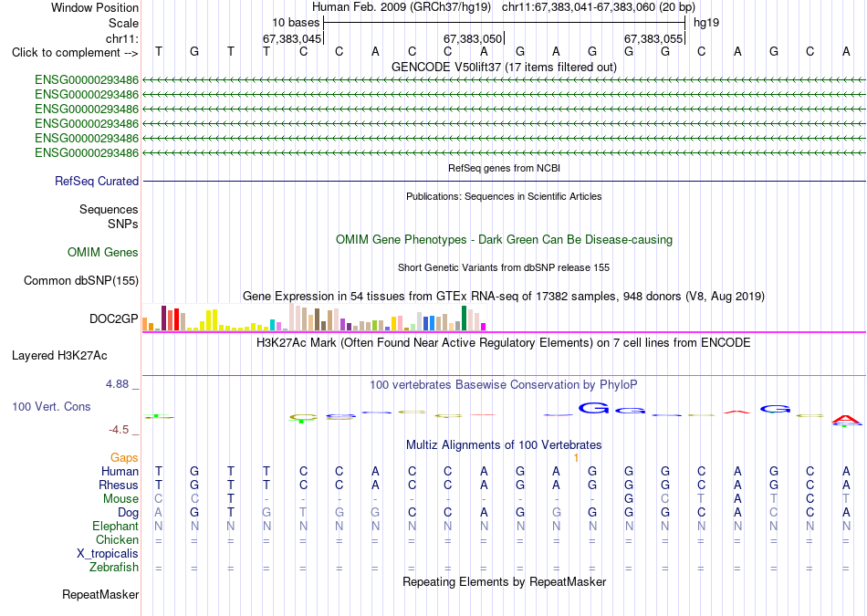The width and height of the screenshot is (867, 616).
Task: Click the Zebrafish species label
Action: (x=113, y=568)
